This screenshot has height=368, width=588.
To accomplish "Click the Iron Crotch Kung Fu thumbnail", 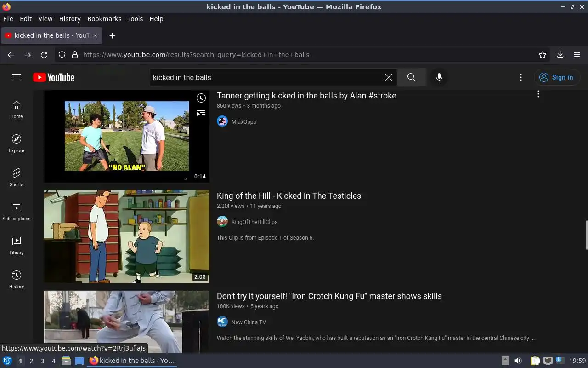I will tap(127, 322).
